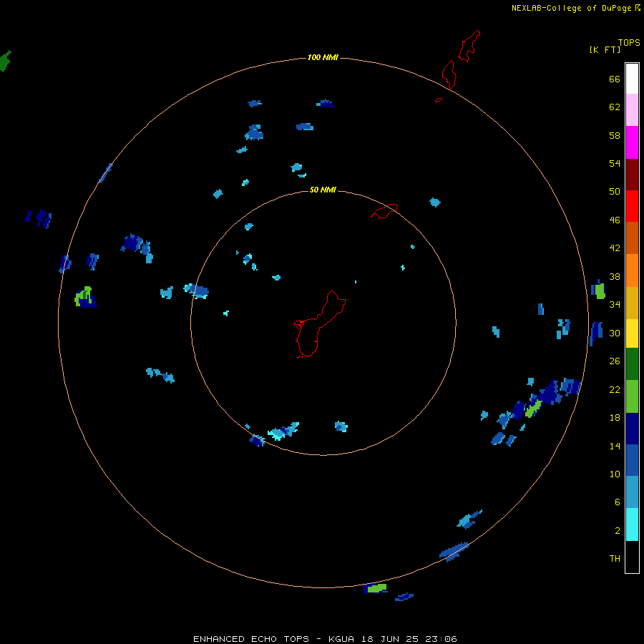Click the dark orange swatch between 42 and 46
The image size is (644, 644).
(632, 238)
